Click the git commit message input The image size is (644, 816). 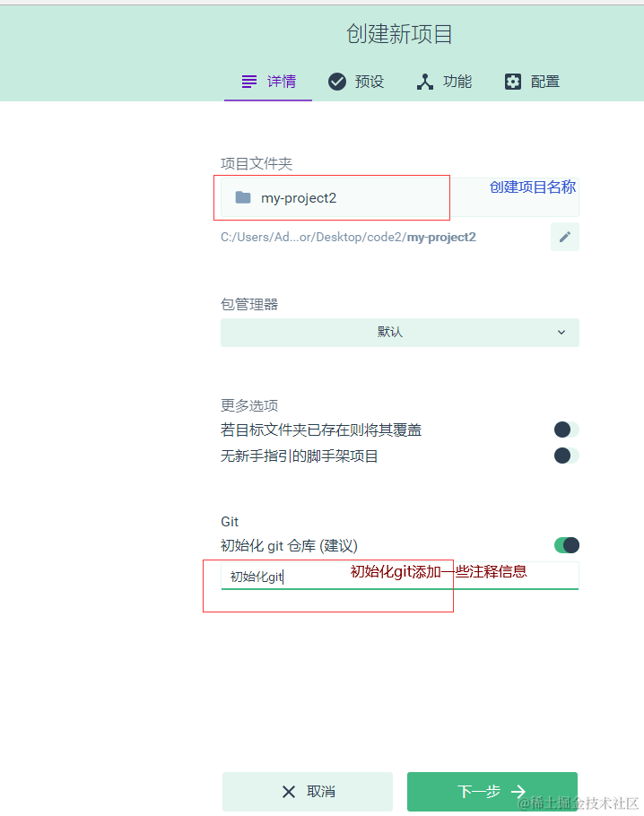[x=400, y=576]
